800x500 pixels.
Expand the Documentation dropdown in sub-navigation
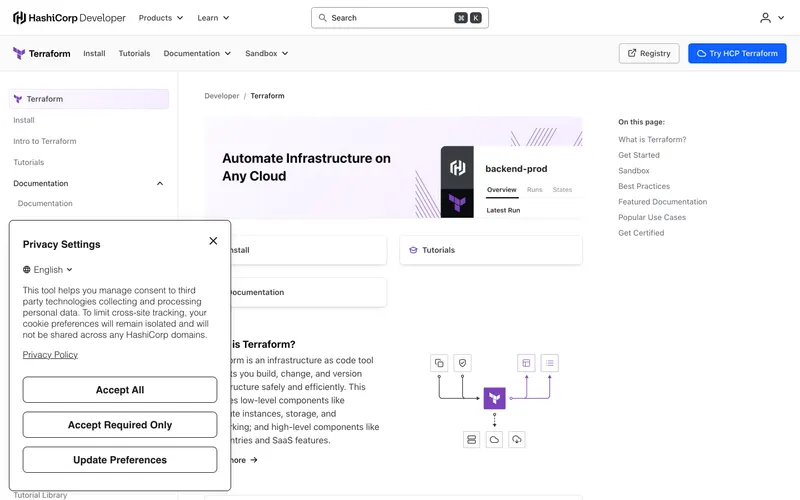tap(197, 53)
